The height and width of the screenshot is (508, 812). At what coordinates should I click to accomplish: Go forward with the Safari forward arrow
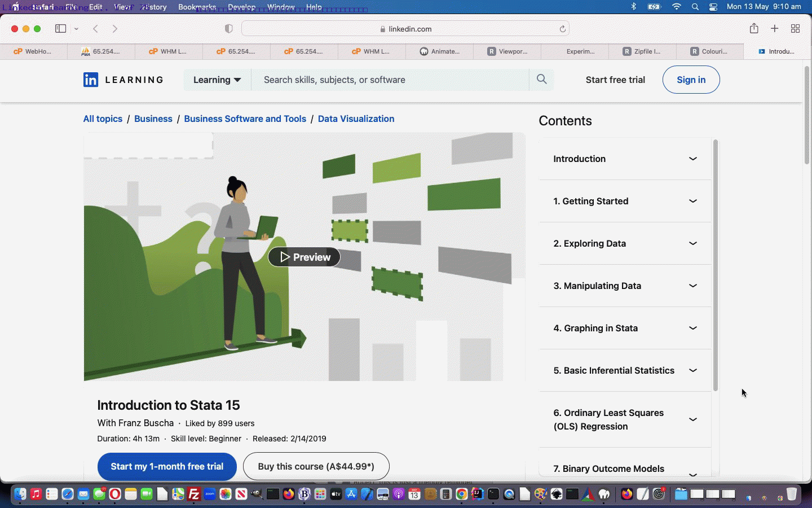(114, 29)
